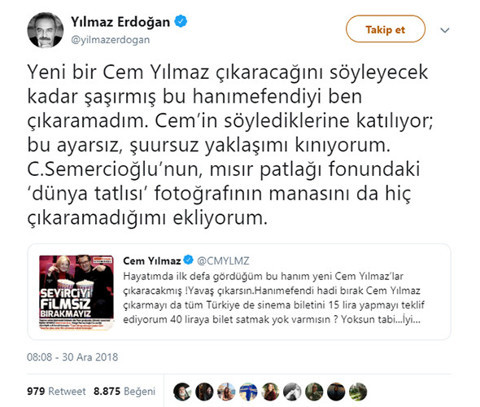Click the blue verified badge beside Yılmaz Erdoğan

click(181, 22)
